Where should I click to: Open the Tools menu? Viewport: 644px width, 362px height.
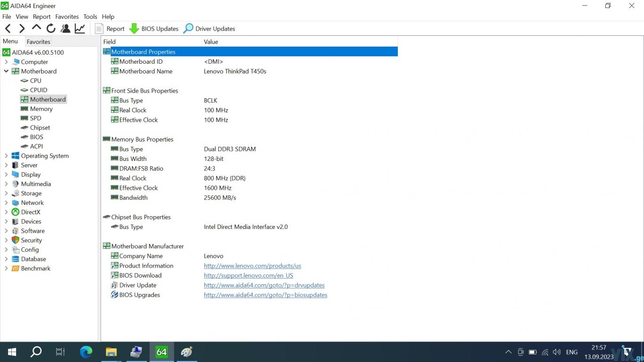coord(90,17)
